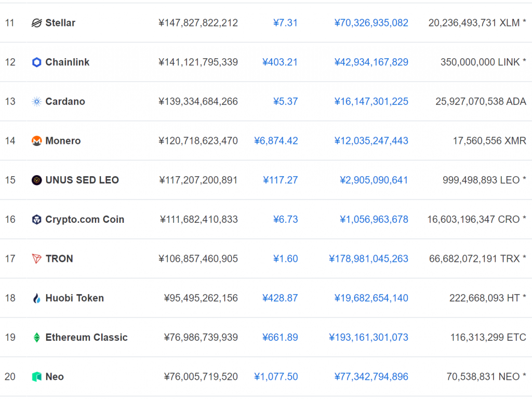Click the Monero orange logo icon
Viewport: 532px width, 399px height.
coord(37,141)
